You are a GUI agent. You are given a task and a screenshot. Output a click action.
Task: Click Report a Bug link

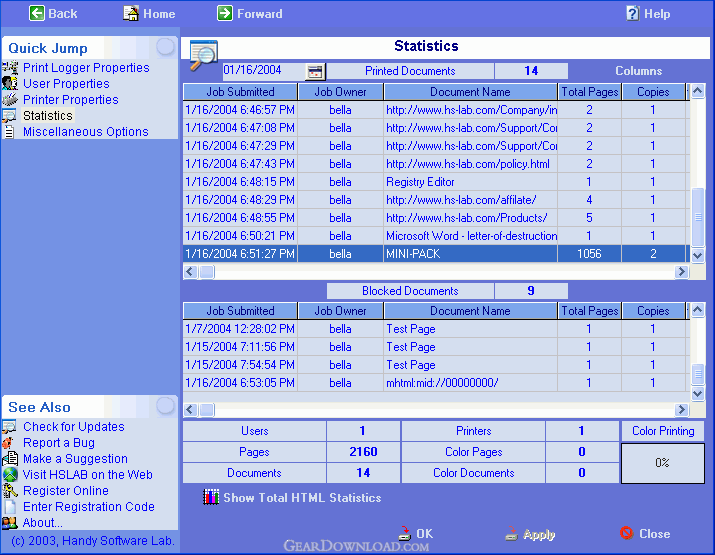pyautogui.click(x=59, y=443)
